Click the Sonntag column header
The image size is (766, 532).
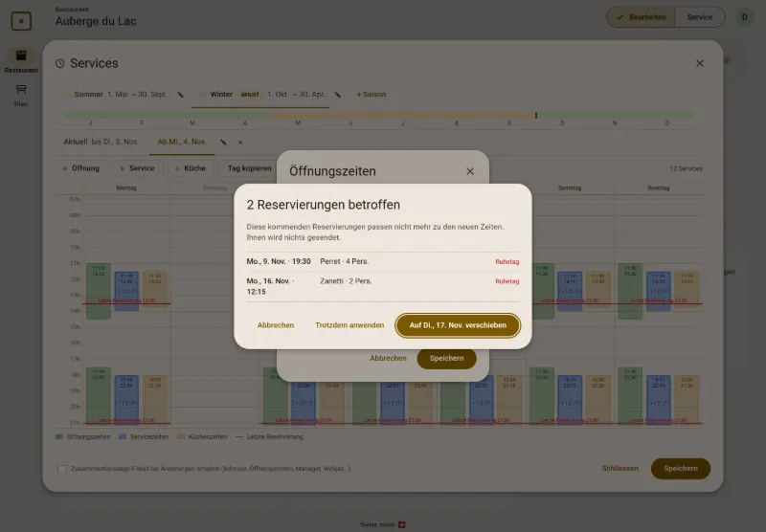[x=658, y=188]
